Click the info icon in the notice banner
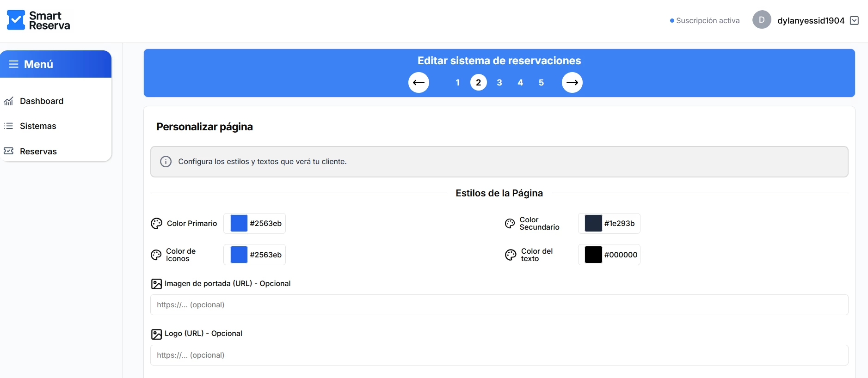The image size is (868, 378). 166,162
